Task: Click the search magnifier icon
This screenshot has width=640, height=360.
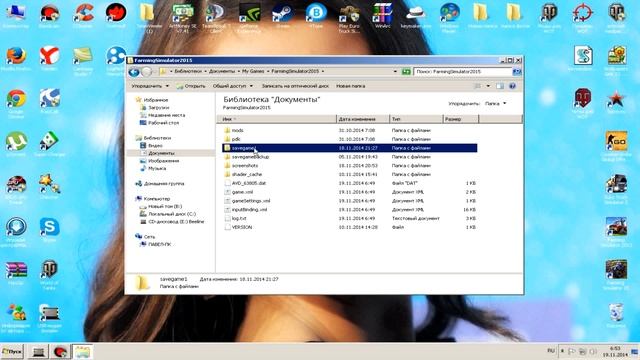Action: [517, 72]
